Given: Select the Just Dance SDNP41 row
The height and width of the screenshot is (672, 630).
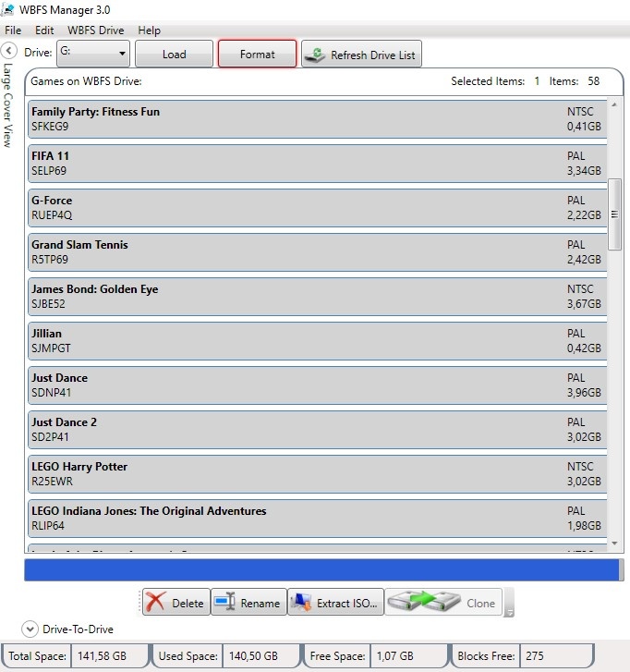Looking at the screenshot, I should coord(318,385).
